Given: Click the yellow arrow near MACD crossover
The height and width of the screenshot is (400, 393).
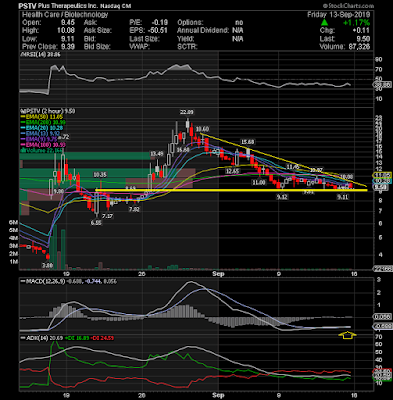Looking at the screenshot, I should click(347, 335).
